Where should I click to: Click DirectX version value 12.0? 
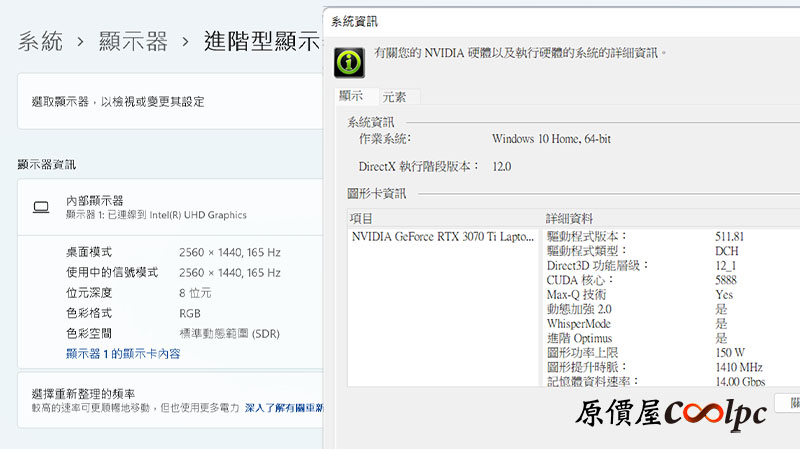point(502,166)
